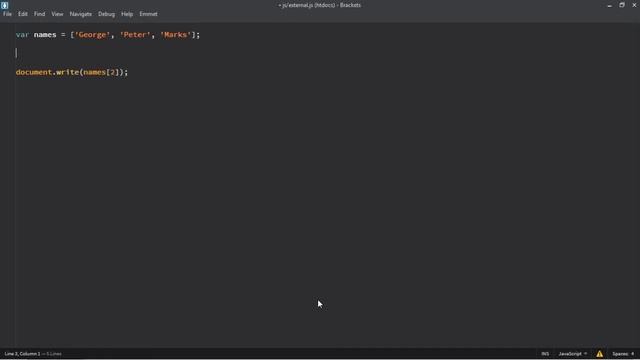Image resolution: width=640 pixels, height=360 pixels.
Task: Click the Brackets app icon in title bar
Action: (x=4, y=5)
